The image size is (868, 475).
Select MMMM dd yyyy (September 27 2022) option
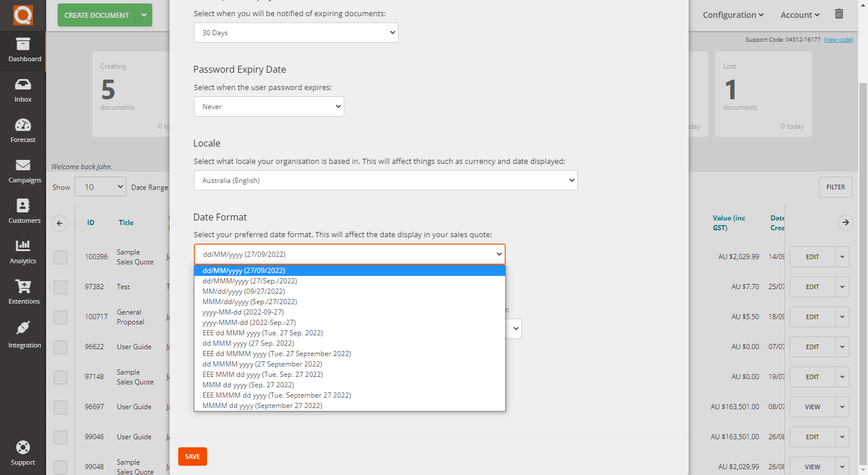[262, 406]
